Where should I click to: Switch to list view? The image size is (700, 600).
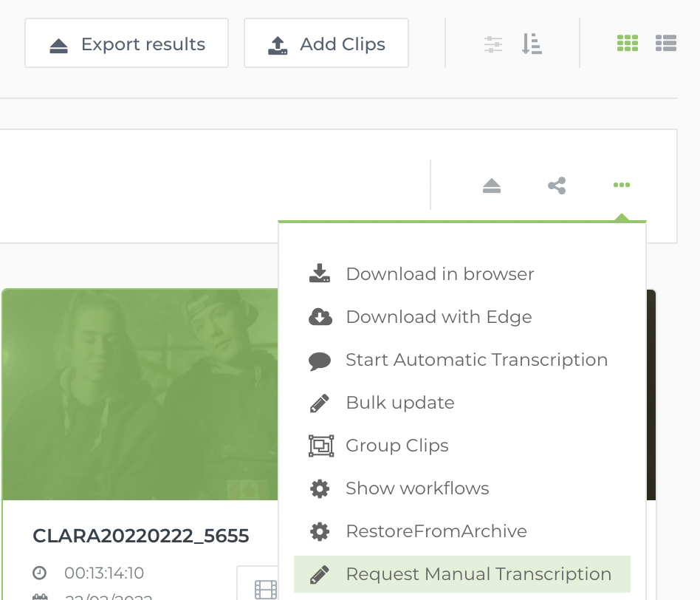[666, 44]
